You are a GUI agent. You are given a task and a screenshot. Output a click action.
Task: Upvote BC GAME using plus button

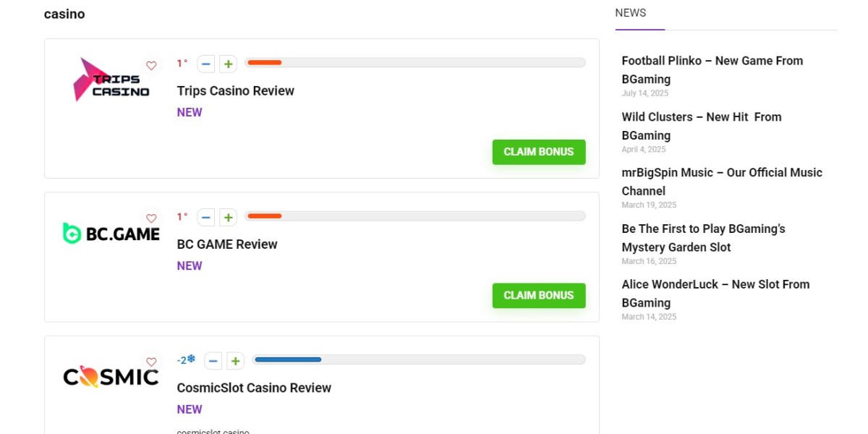228,217
